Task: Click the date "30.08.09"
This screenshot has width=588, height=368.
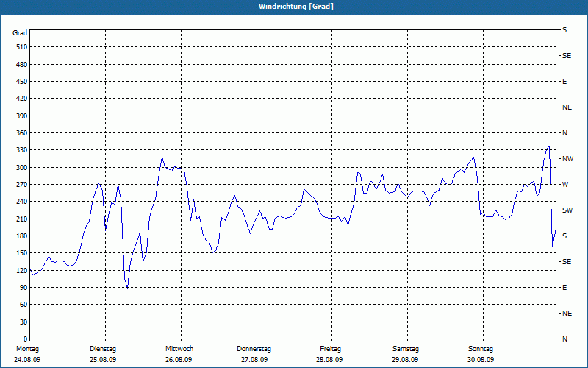Action: [481, 360]
